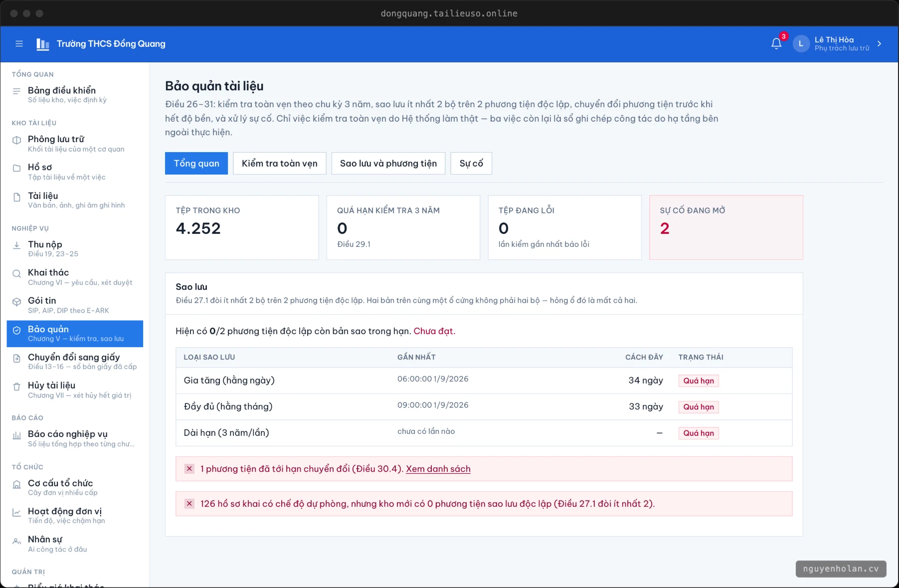The height and width of the screenshot is (588, 899).
Task: Open the Sự cố tab
Action: pos(471,163)
